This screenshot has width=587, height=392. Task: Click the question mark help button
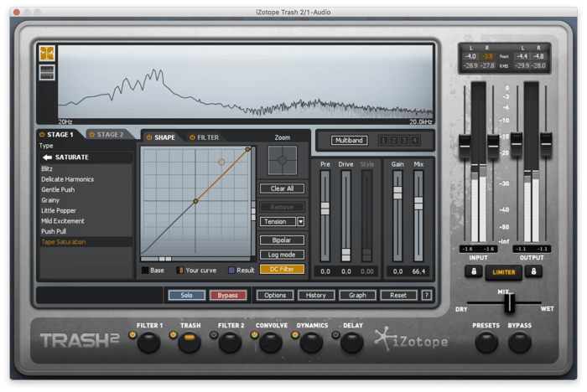426,295
